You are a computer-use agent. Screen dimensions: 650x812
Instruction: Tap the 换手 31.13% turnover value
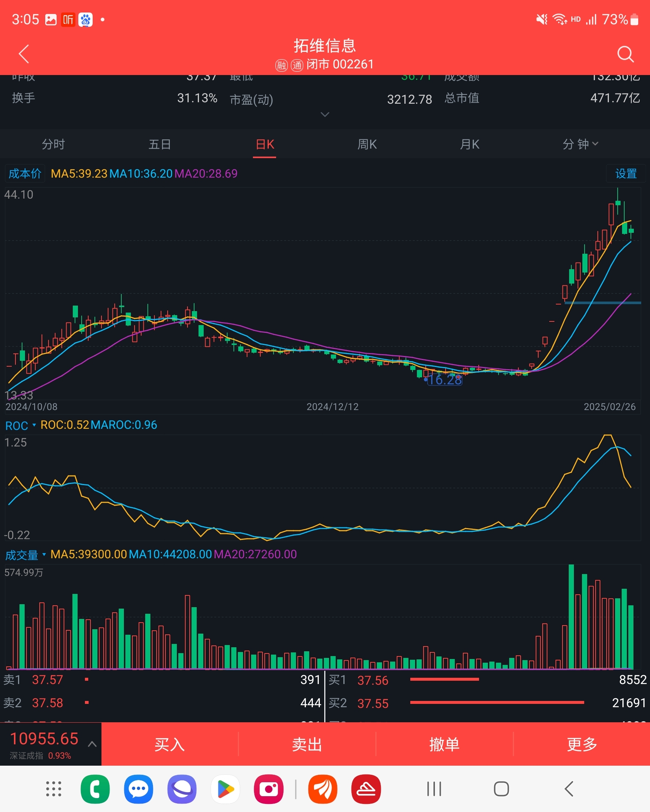click(x=197, y=98)
